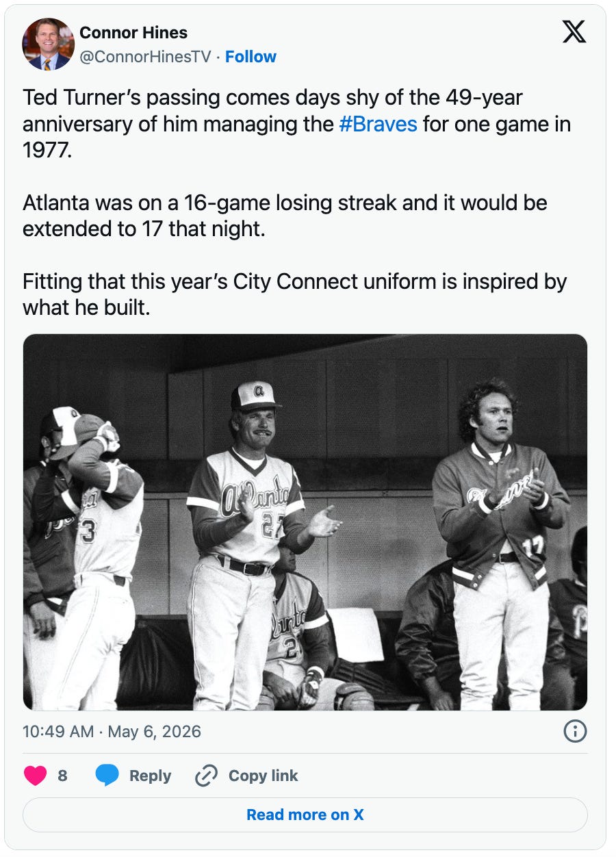This screenshot has width=616, height=857.
Task: Open the Twitter info circle icon
Action: 575,732
